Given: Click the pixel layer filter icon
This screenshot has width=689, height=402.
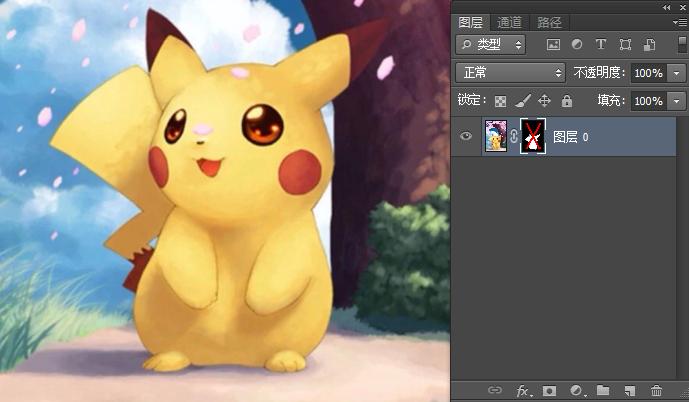Looking at the screenshot, I should [x=553, y=45].
